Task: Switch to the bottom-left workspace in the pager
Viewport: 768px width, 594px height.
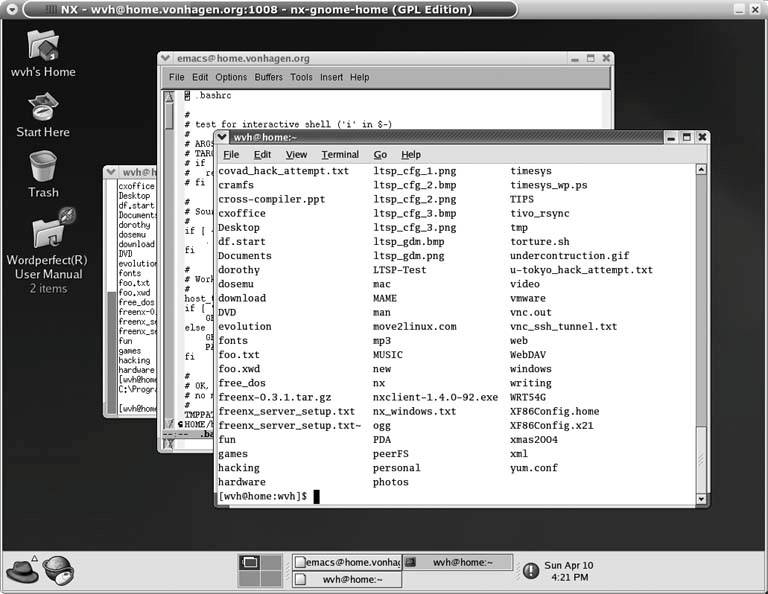Action: coord(249,578)
